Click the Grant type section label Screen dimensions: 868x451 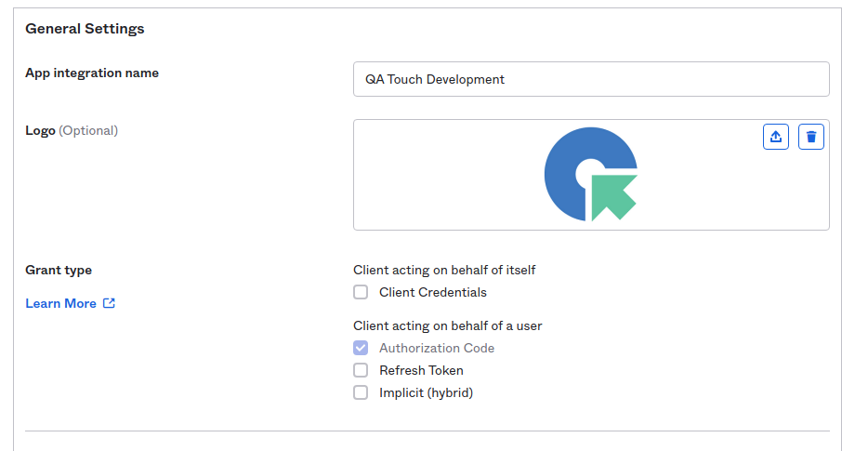(x=59, y=270)
